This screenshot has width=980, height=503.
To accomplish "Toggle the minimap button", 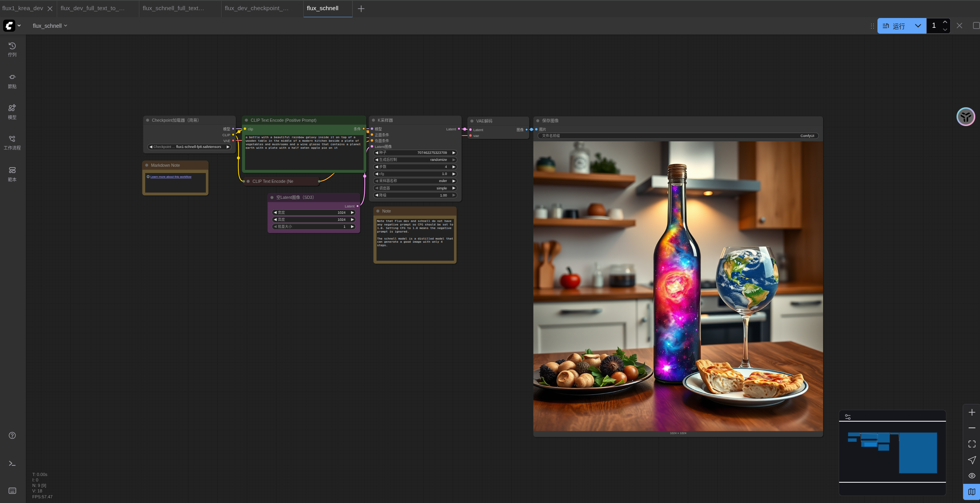I will (x=972, y=492).
